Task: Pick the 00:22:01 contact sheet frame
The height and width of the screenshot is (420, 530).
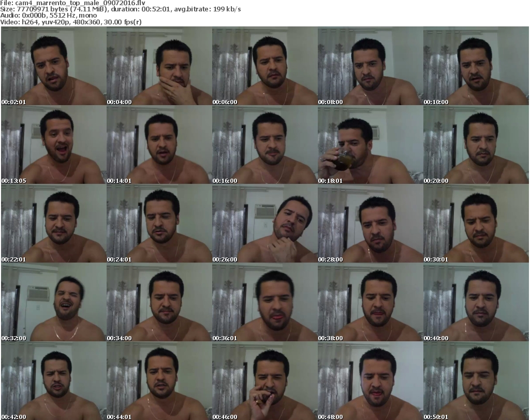Action: pos(54,224)
